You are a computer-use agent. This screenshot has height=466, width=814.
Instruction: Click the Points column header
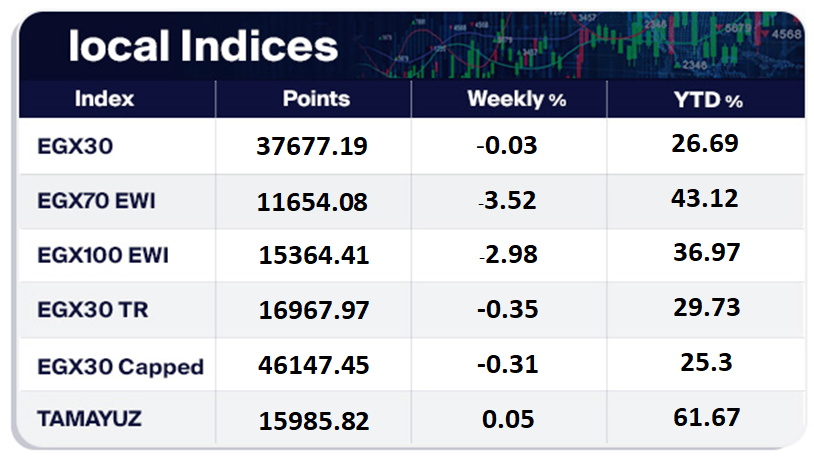click(316, 100)
